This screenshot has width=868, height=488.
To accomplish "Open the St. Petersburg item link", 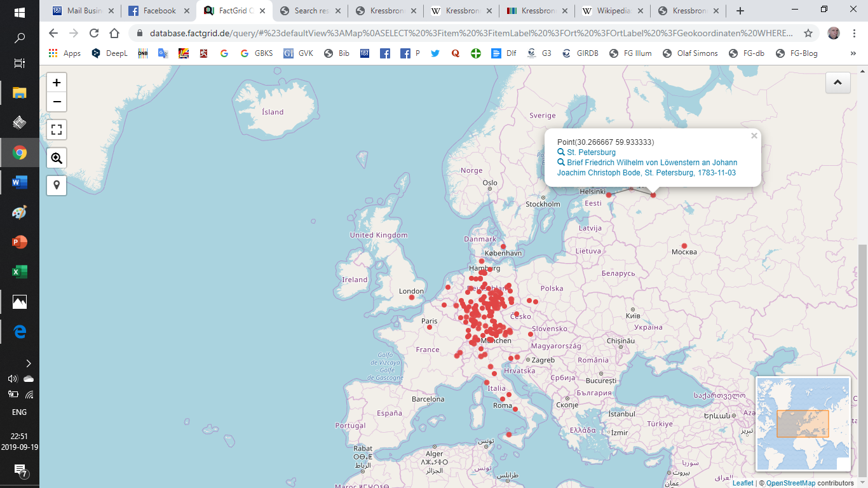I will click(591, 152).
